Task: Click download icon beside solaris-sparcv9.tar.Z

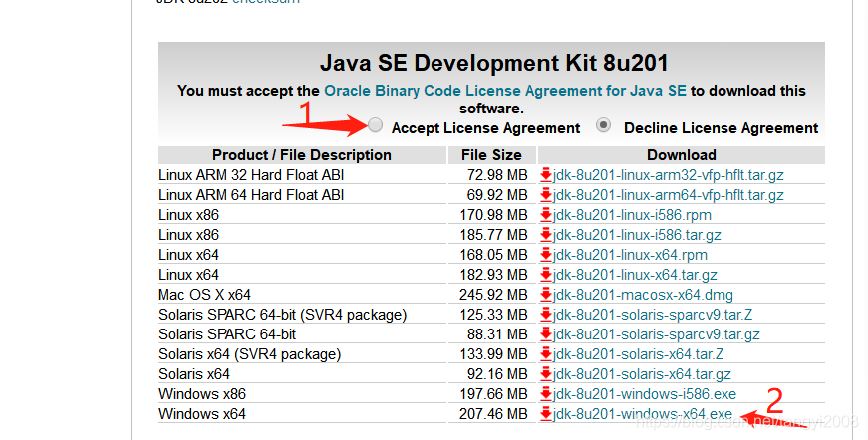Action: click(546, 315)
